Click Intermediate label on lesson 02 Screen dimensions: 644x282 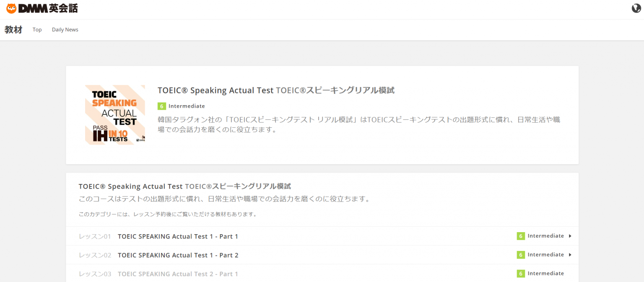[545, 255]
